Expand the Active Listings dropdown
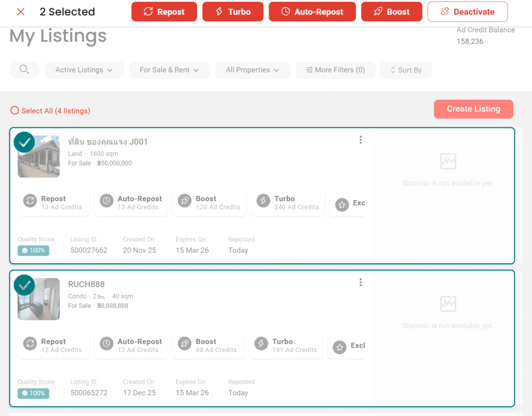Viewport: 532px width, 416px height. click(84, 70)
